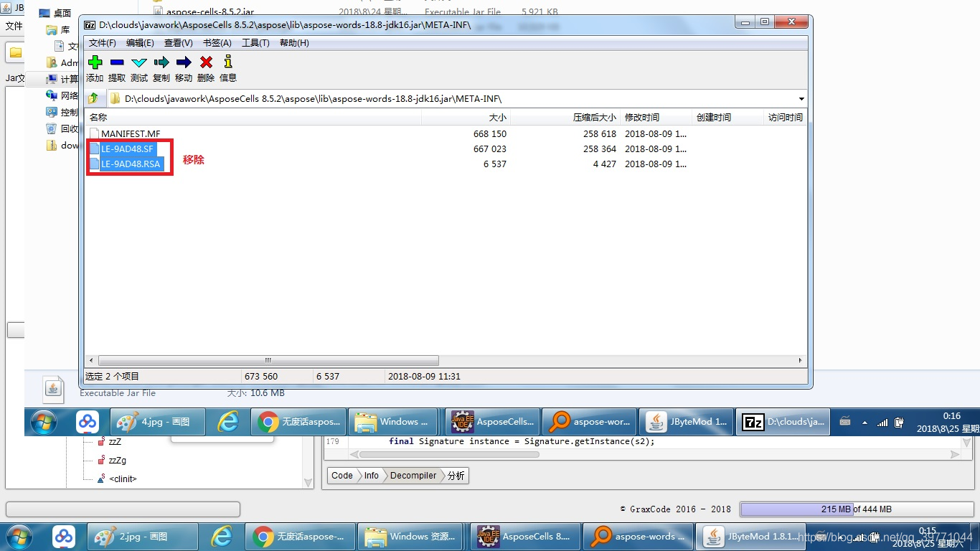Click the 7-Zip address path field

pyautogui.click(x=452, y=99)
